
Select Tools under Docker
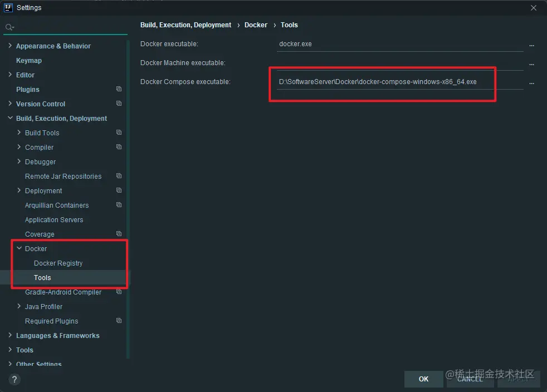(x=42, y=278)
